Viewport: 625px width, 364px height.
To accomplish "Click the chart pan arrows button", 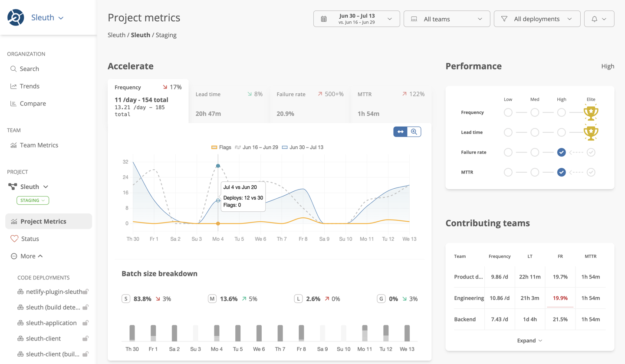I will 400,131.
